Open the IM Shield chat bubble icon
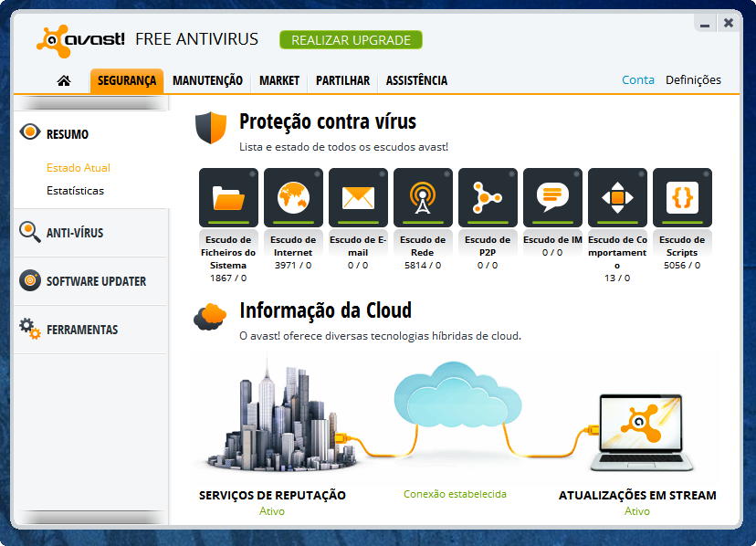Viewport: 756px width, 546px height. 552,197
